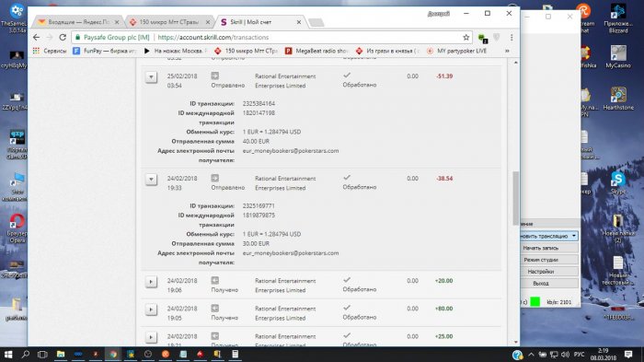
Task: Open Task View on the taskbar
Action: [42, 355]
